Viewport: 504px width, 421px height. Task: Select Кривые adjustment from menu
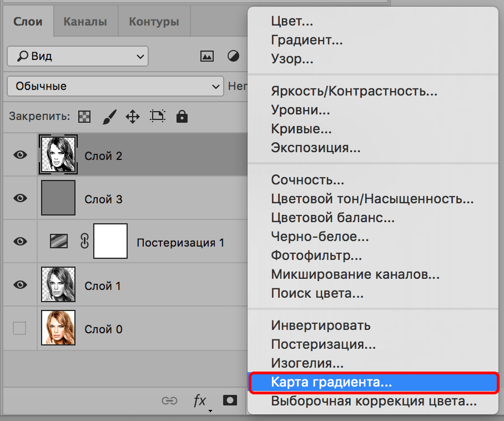[x=301, y=129]
